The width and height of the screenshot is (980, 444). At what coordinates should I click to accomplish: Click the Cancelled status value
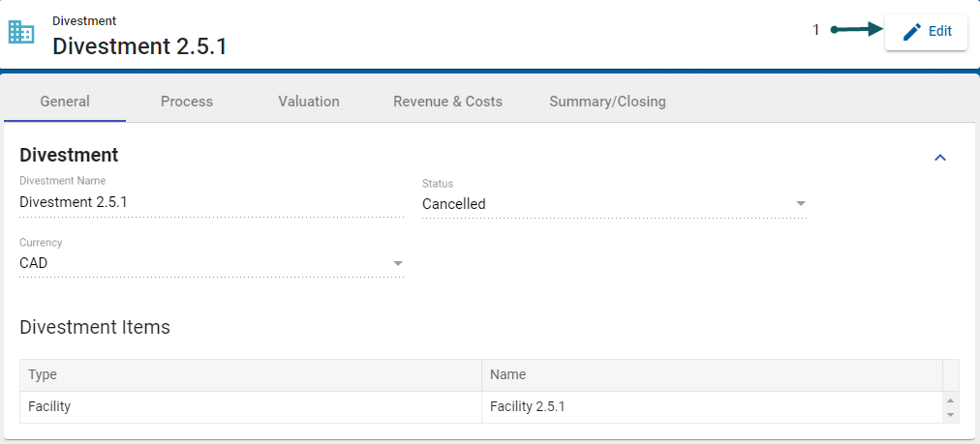[x=454, y=204]
